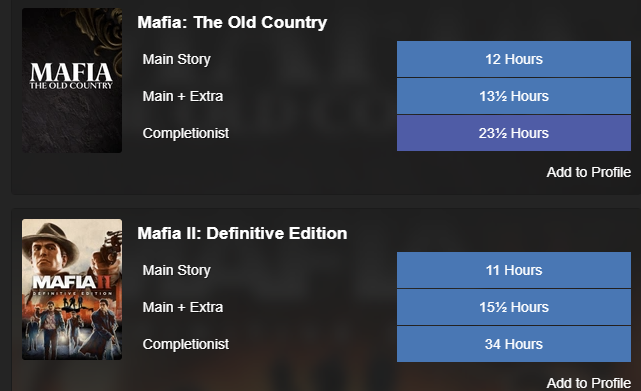The height and width of the screenshot is (391, 641).
Task: Add Mafia II: Definitive Edition to profile
Action: point(589,383)
